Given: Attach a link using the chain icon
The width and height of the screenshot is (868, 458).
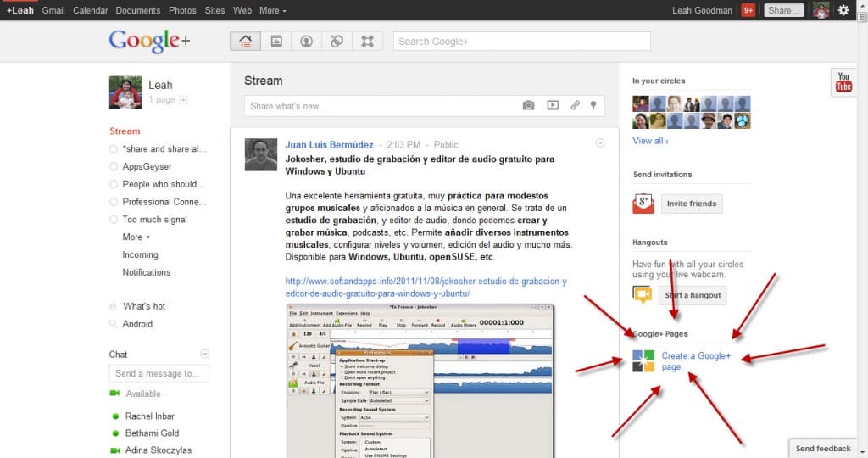Looking at the screenshot, I should (x=576, y=105).
